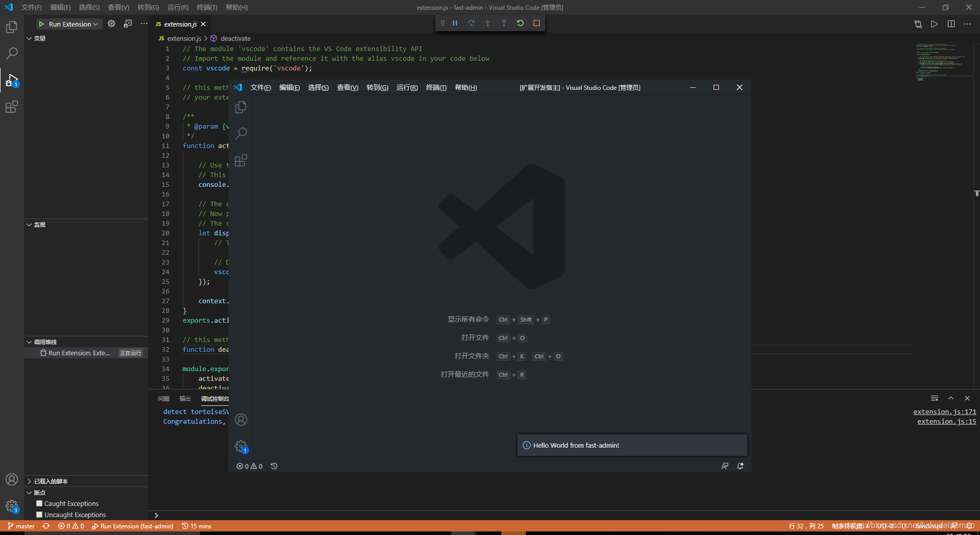Screen dimensions: 980x535
Task: Open editor more actions ellipsis
Action: (967, 24)
